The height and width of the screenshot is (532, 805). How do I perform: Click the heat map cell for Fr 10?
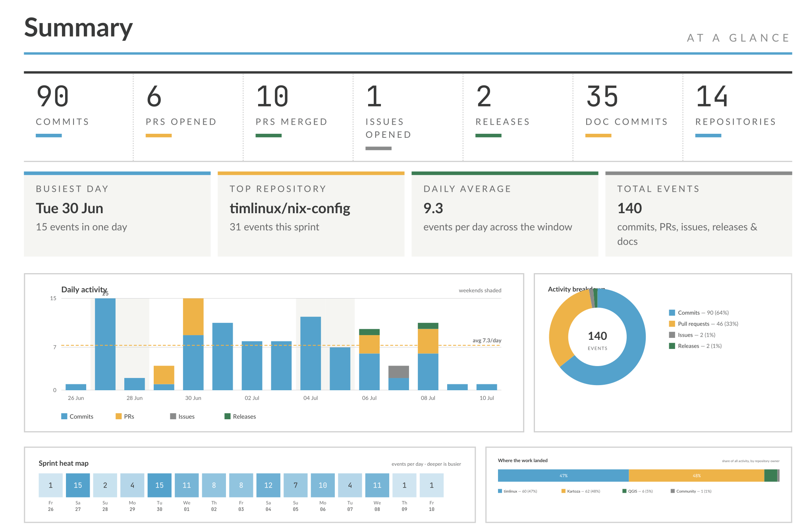(432, 485)
